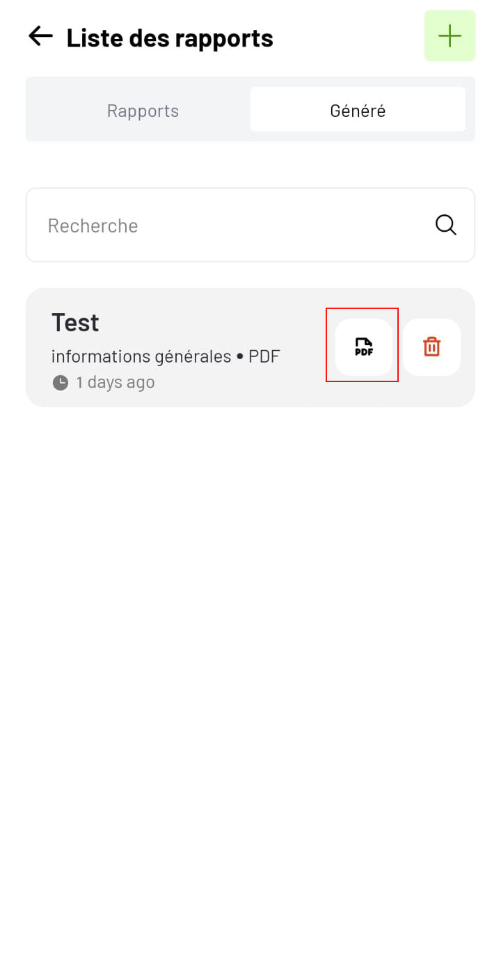Click the 1 days ago timestamp

click(116, 382)
